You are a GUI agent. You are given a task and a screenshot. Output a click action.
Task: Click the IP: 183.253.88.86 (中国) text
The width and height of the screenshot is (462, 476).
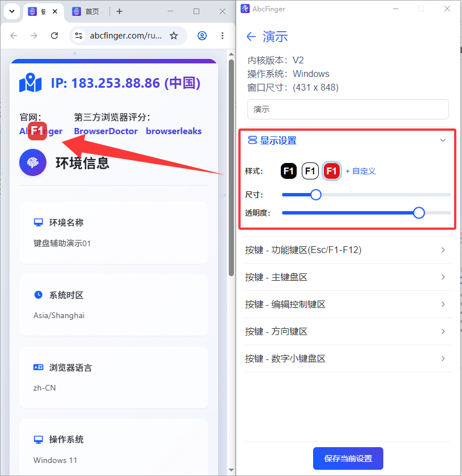(x=126, y=83)
